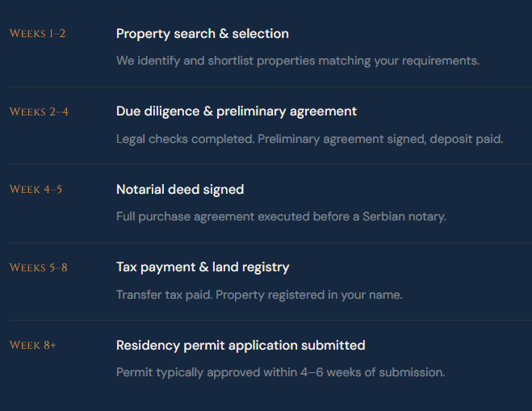Click the "Legal checks completed." sentence

click(185, 139)
